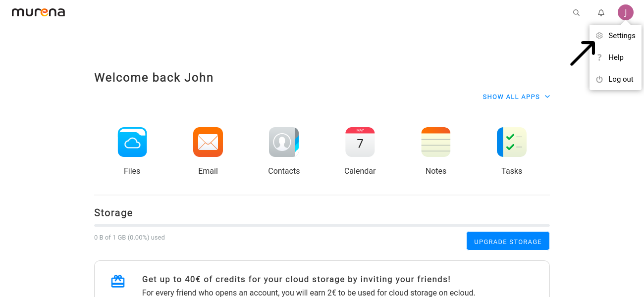Open the Contacts app icon

[284, 142]
